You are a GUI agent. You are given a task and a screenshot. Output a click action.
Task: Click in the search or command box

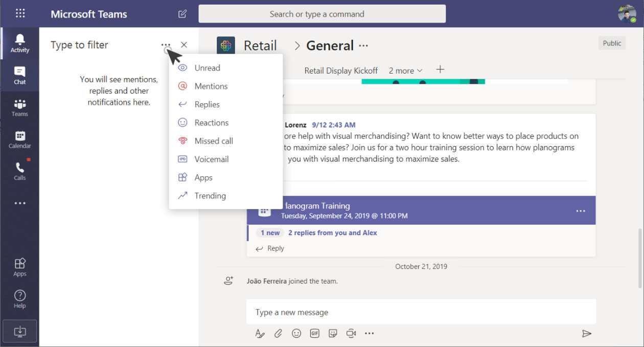pos(322,14)
